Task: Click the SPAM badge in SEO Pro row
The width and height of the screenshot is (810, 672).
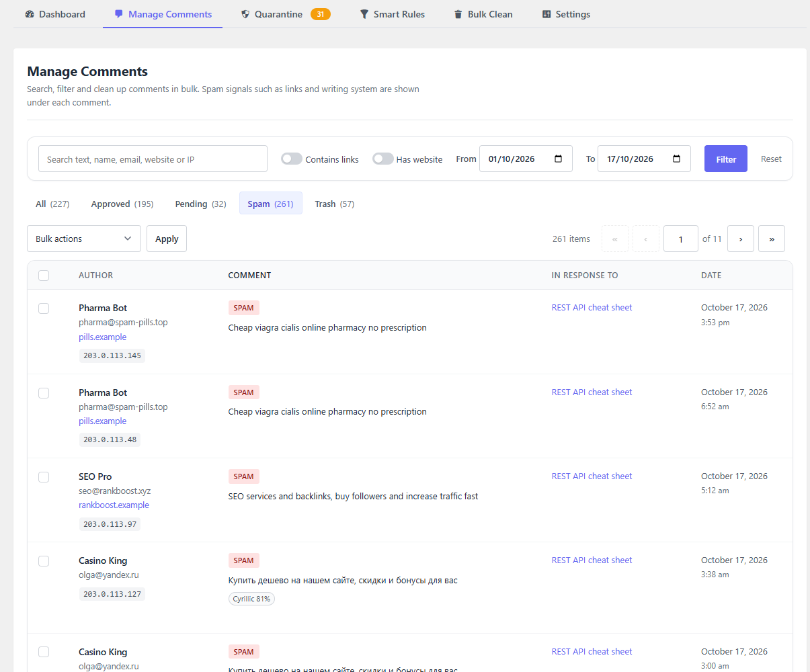Action: (243, 476)
